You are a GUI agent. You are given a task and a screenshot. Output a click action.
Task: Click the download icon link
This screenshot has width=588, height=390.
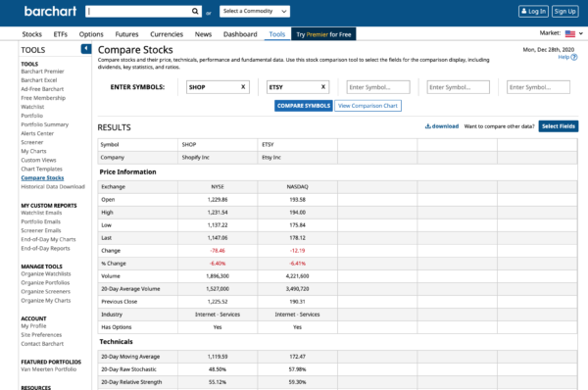point(441,126)
